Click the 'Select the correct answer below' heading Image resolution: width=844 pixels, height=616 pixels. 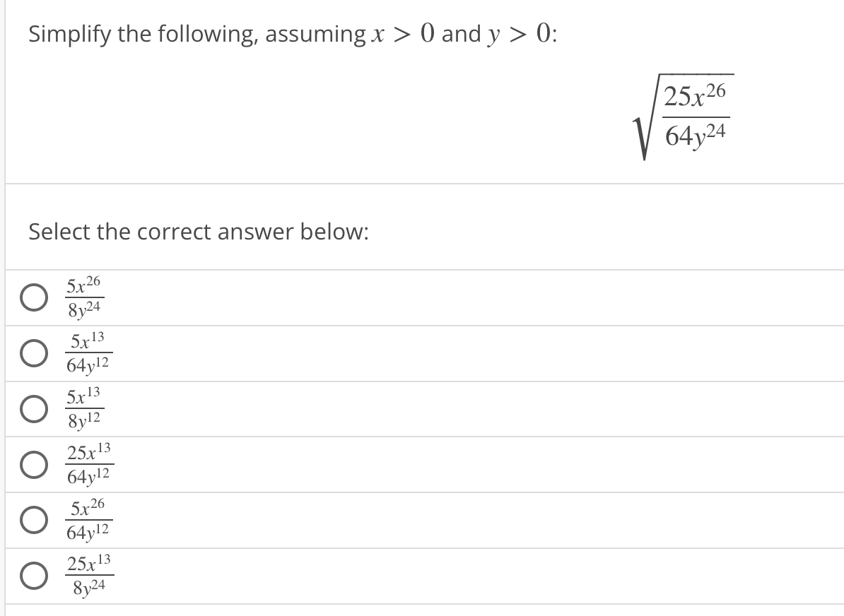(198, 232)
